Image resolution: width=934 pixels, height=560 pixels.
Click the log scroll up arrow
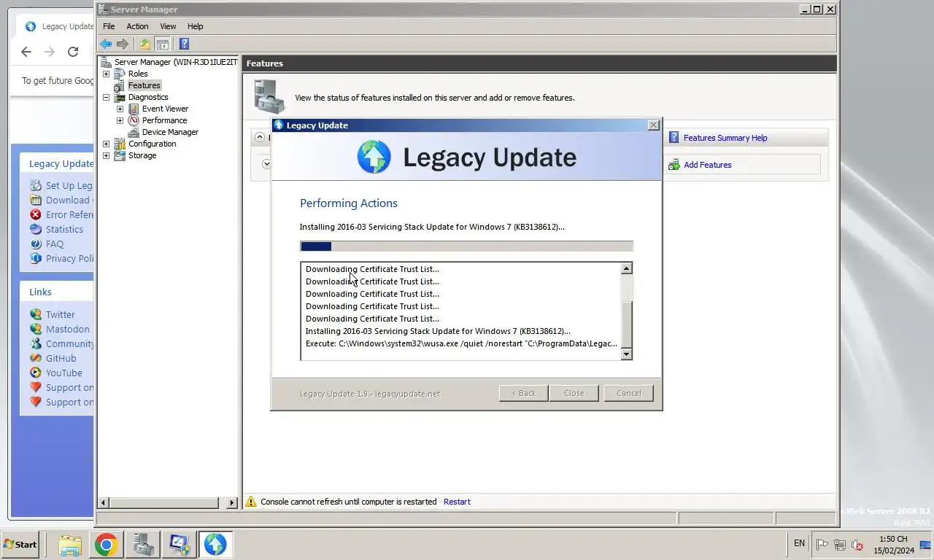pyautogui.click(x=626, y=268)
